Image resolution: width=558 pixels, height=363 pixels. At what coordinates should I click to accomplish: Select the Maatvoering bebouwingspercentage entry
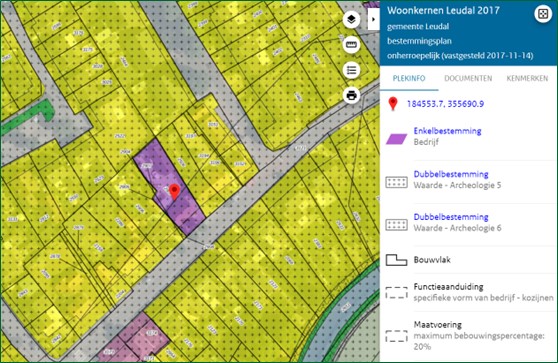tap(479, 336)
